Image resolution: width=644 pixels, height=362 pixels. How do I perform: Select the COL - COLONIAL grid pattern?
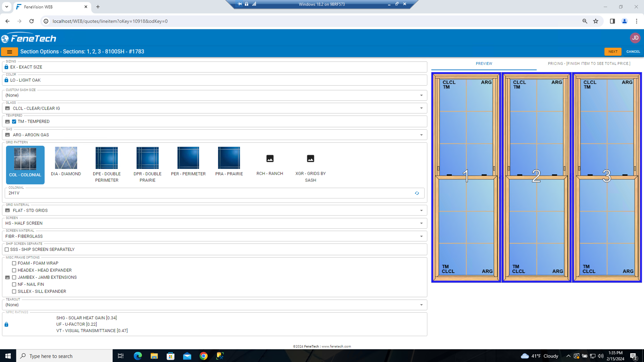(25, 165)
